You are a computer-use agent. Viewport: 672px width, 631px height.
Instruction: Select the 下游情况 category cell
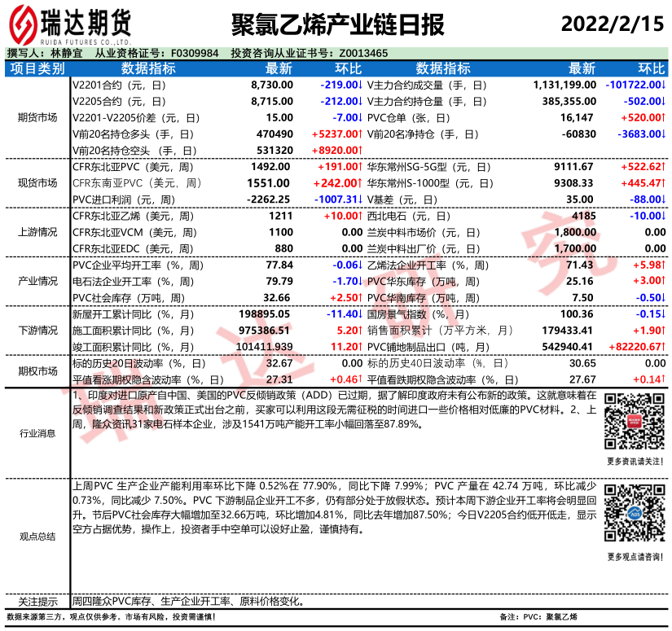[37, 331]
